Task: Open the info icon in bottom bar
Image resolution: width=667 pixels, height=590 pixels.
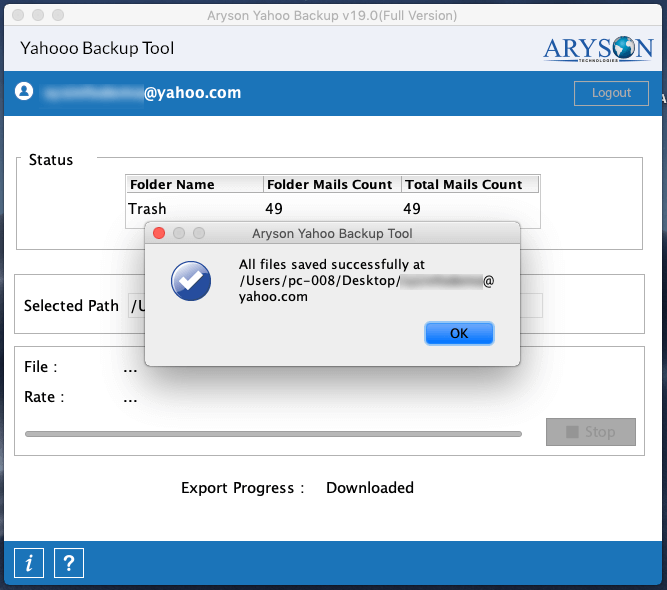Action: click(29, 563)
